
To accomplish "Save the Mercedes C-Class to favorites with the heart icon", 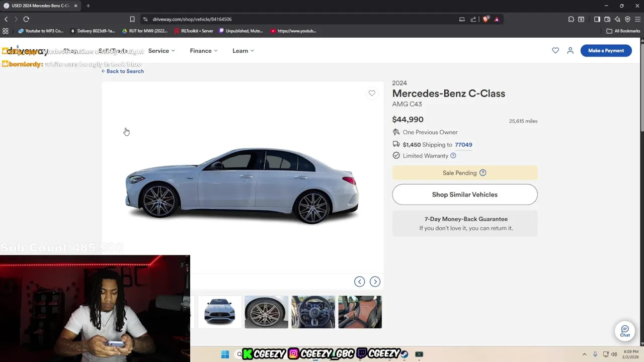I will [x=372, y=93].
